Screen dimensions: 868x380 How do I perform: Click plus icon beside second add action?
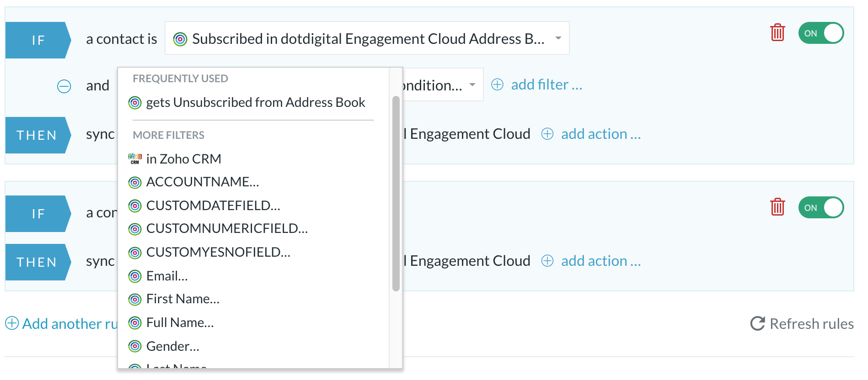pyautogui.click(x=547, y=261)
